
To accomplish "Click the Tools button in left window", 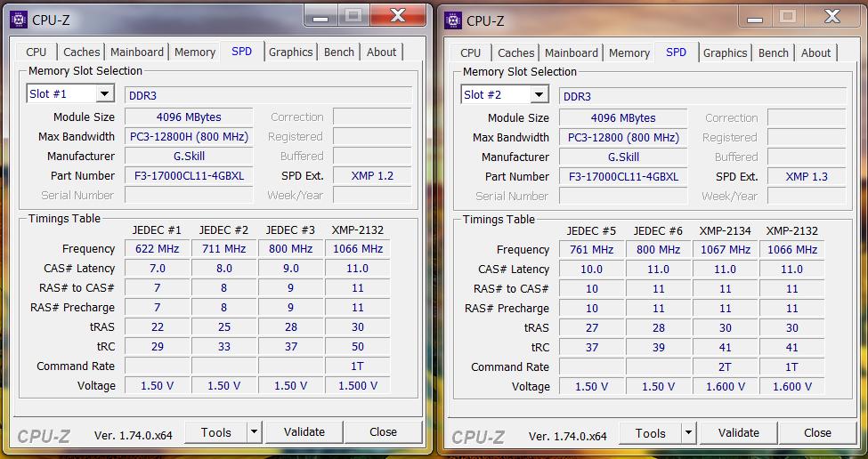I will click(x=215, y=432).
